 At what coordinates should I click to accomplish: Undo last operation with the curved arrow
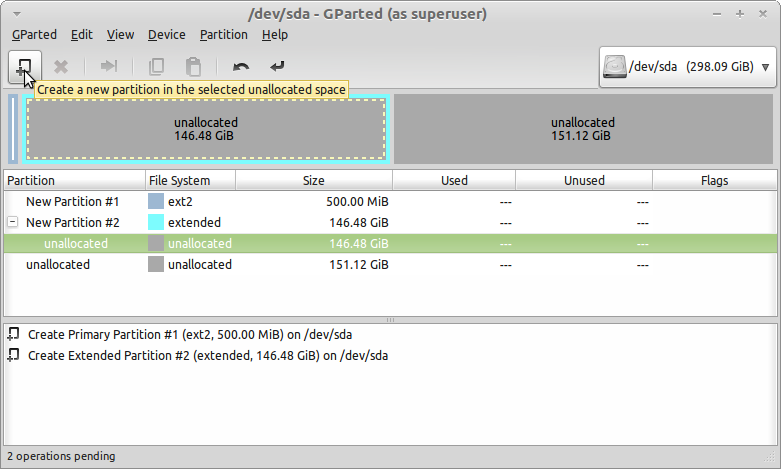point(241,66)
